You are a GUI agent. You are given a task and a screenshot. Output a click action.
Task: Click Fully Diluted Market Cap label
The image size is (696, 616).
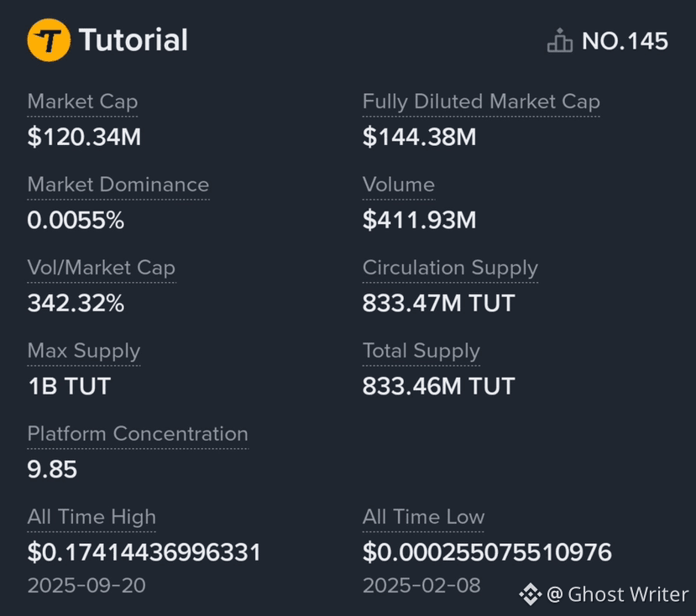[x=481, y=102]
